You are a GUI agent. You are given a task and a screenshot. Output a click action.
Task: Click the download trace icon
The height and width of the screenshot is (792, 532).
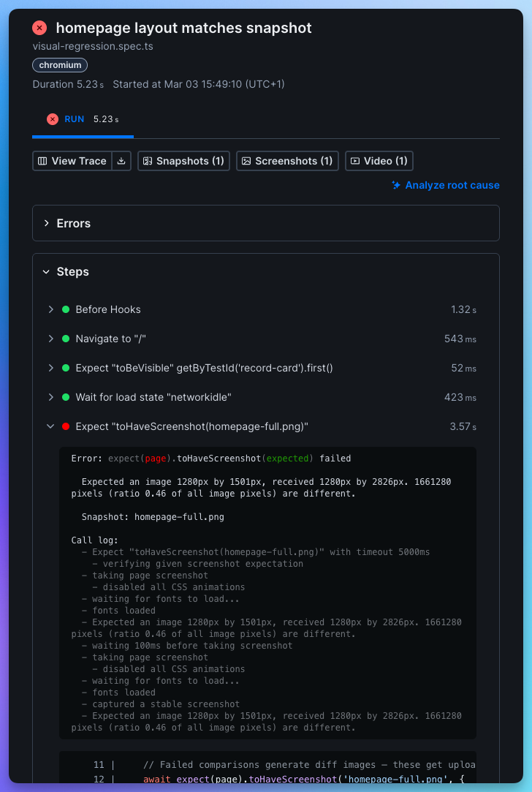click(122, 161)
